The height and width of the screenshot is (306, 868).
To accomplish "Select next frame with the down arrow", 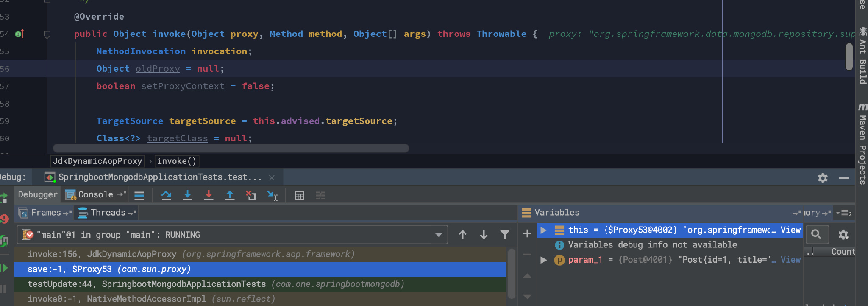I will point(484,235).
